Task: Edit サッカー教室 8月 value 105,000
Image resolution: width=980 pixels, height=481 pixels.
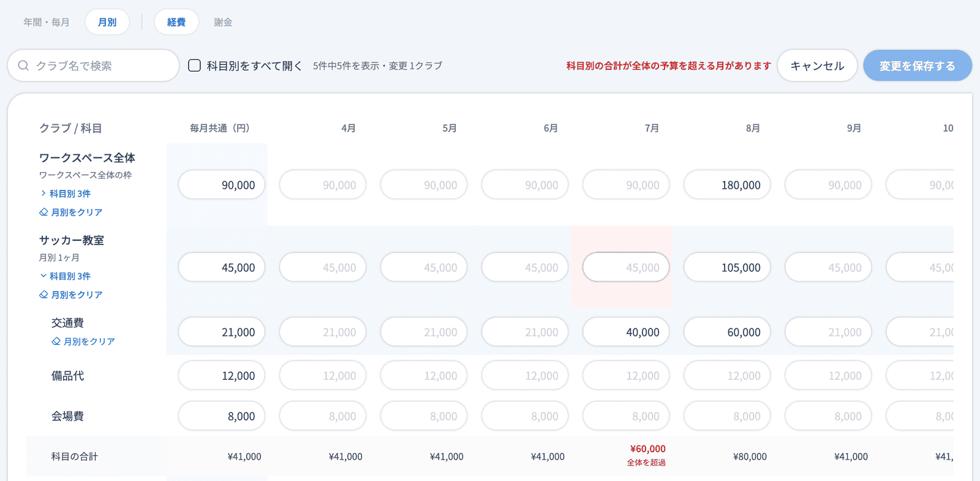Action: coord(727,267)
